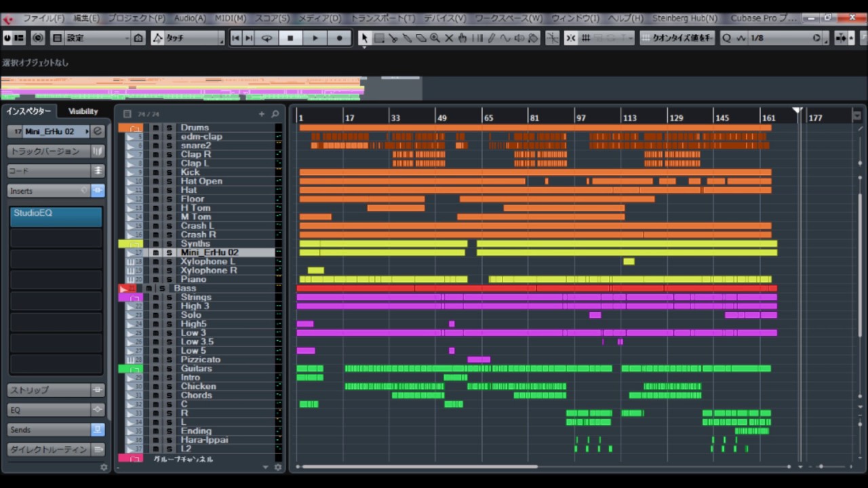Open track search magnifier in track list
The width and height of the screenshot is (868, 488).
pyautogui.click(x=275, y=114)
